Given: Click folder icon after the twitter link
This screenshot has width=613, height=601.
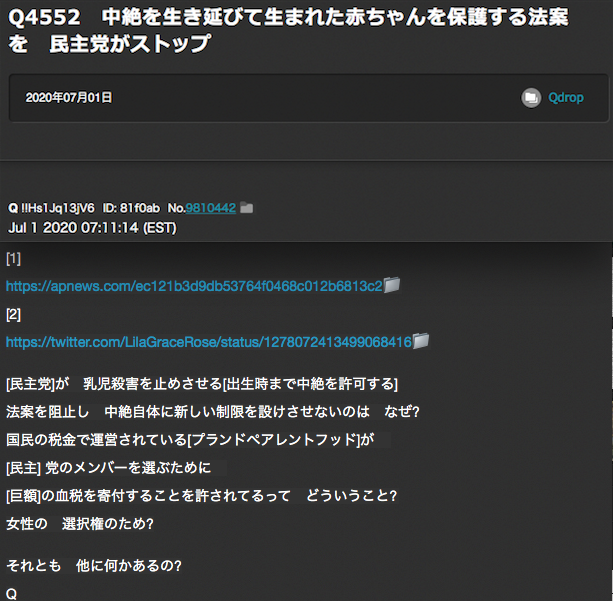Looking at the screenshot, I should point(421,341).
